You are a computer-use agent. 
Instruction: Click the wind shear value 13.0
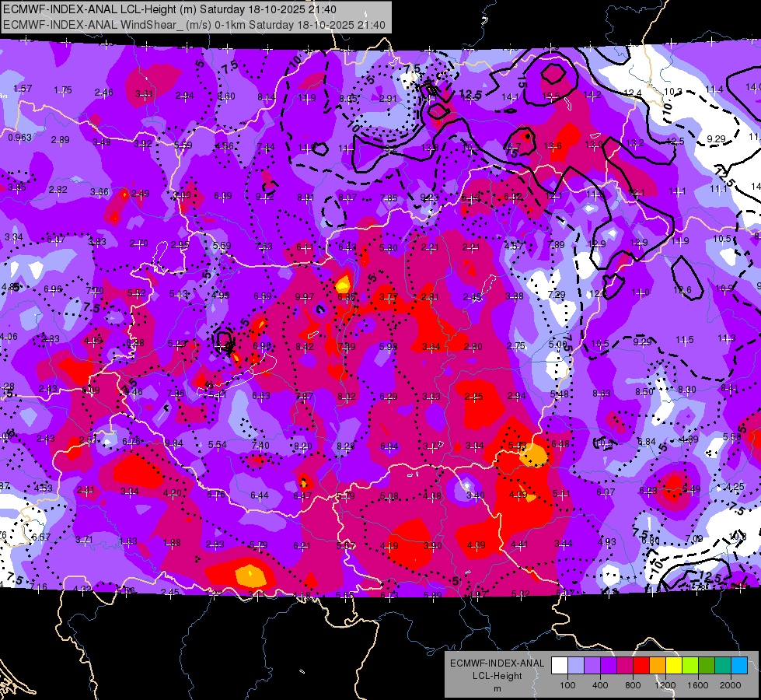point(594,144)
